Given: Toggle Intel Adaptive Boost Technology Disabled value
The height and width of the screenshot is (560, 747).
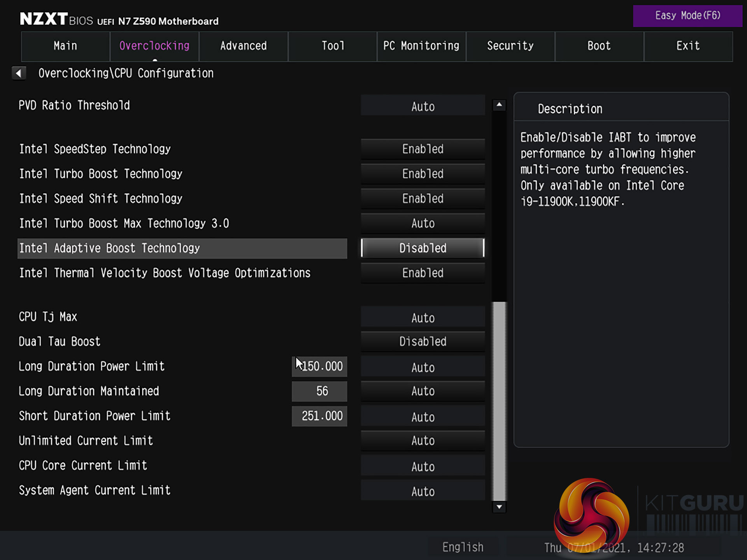Looking at the screenshot, I should point(423,248).
